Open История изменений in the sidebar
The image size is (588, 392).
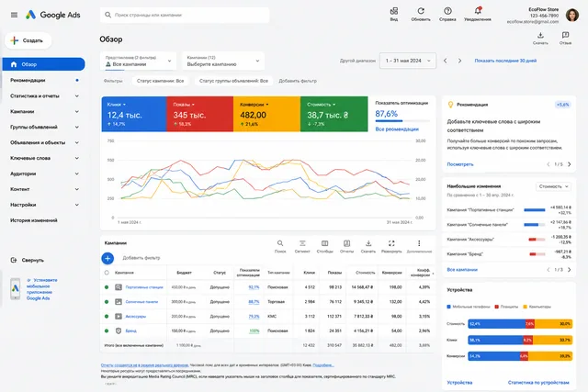34,220
